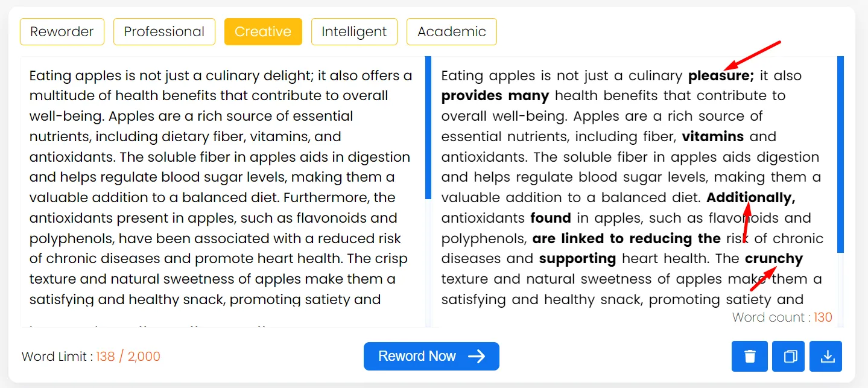Switch to the Professional rewording mode

[x=164, y=31]
